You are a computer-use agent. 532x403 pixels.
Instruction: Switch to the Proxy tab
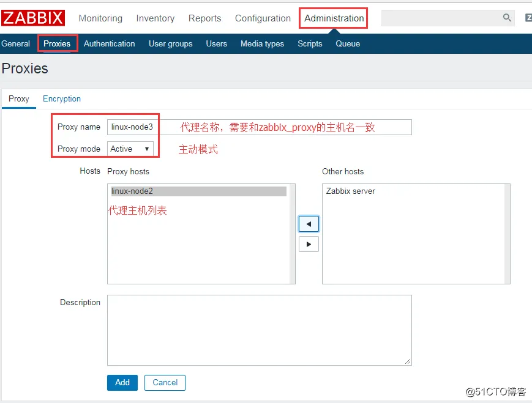tap(18, 98)
